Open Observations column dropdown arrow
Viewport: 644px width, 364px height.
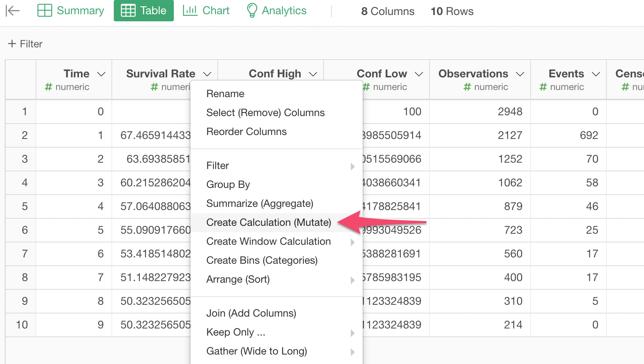(x=520, y=74)
